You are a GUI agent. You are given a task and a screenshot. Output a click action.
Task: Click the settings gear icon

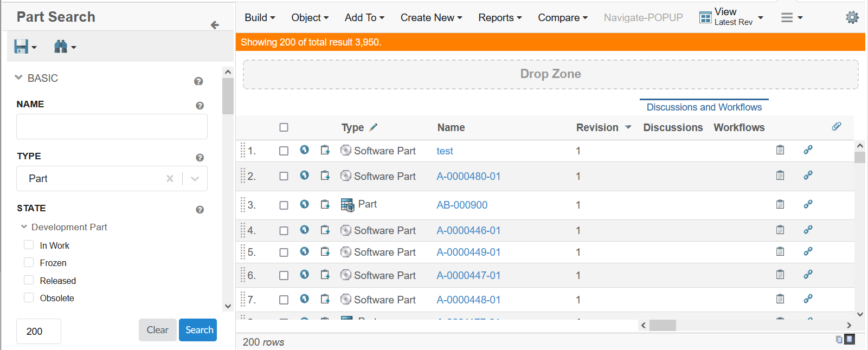[852, 18]
